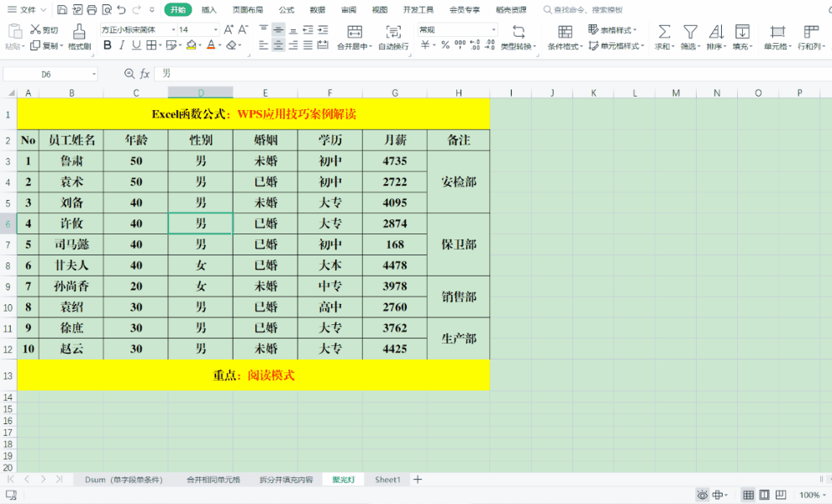The width and height of the screenshot is (832, 504).
Task: Open the font name dropdown
Action: (174, 29)
